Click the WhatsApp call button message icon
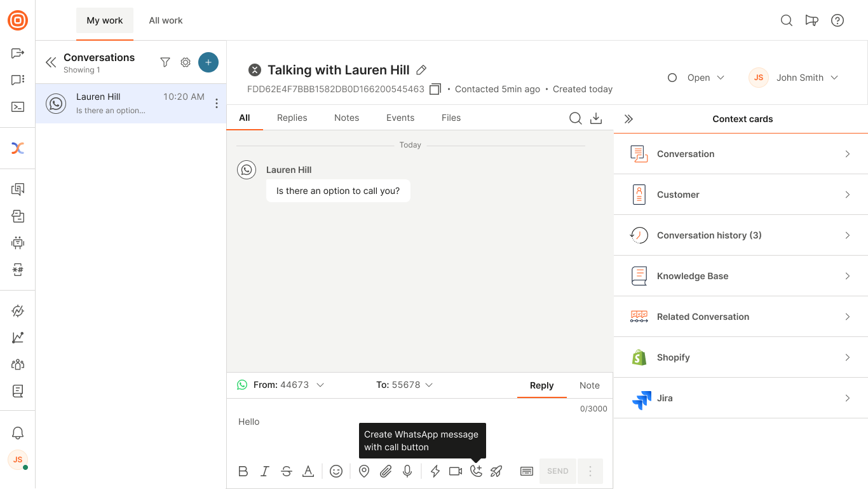The width and height of the screenshot is (868, 489). [x=476, y=471]
